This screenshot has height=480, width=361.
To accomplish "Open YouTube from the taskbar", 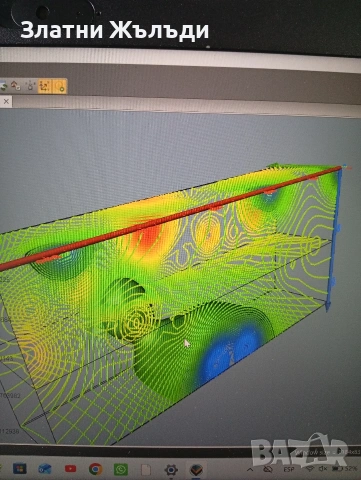I will (x=70, y=469).
